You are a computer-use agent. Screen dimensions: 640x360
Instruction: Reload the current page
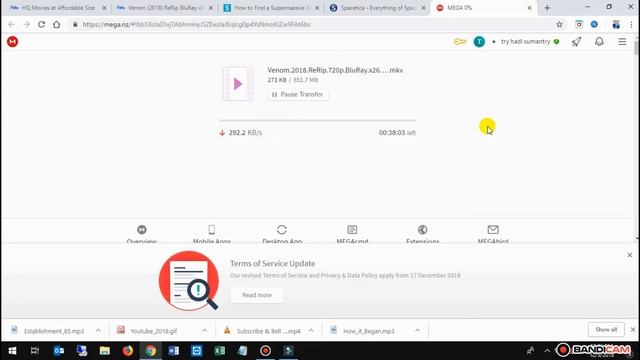click(x=41, y=24)
